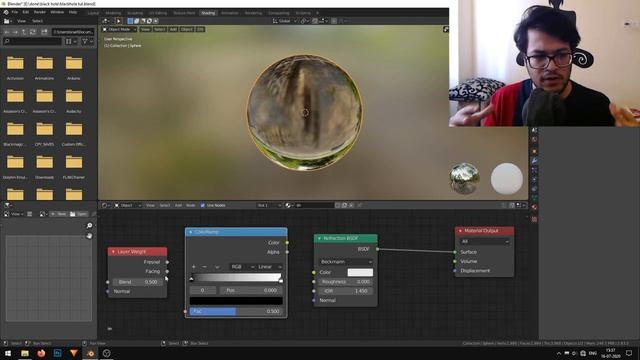Click the material name field
Image resolution: width=640 pixels, height=360 pixels.
tap(314, 205)
